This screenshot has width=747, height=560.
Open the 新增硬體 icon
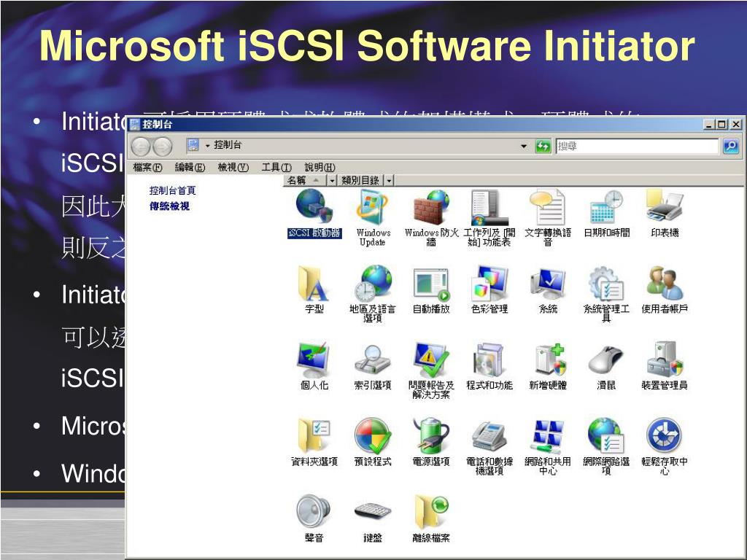548,366
